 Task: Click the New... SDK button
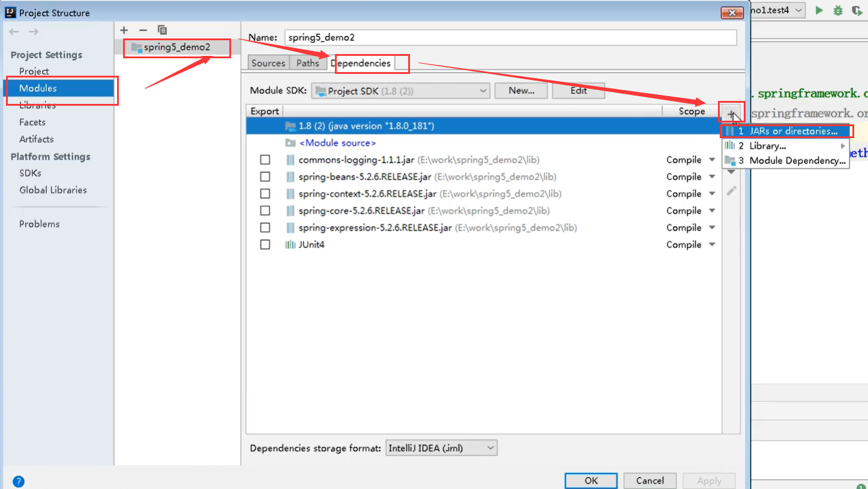pyautogui.click(x=521, y=91)
